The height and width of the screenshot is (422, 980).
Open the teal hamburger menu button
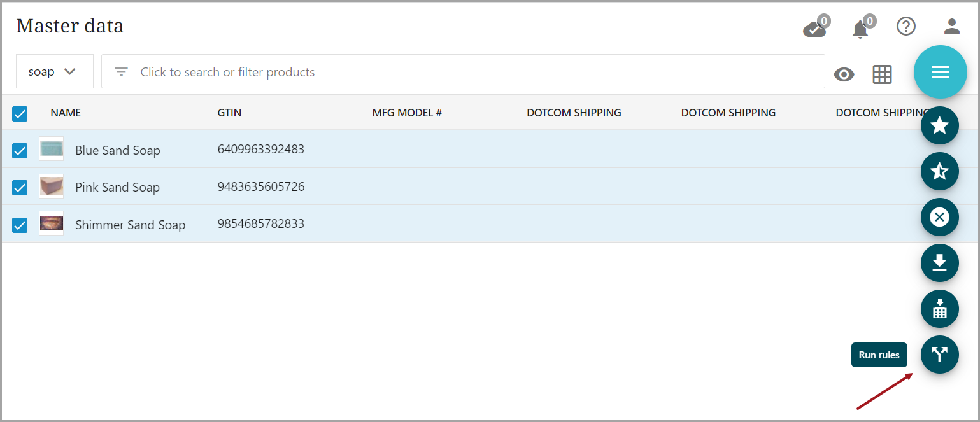(940, 72)
